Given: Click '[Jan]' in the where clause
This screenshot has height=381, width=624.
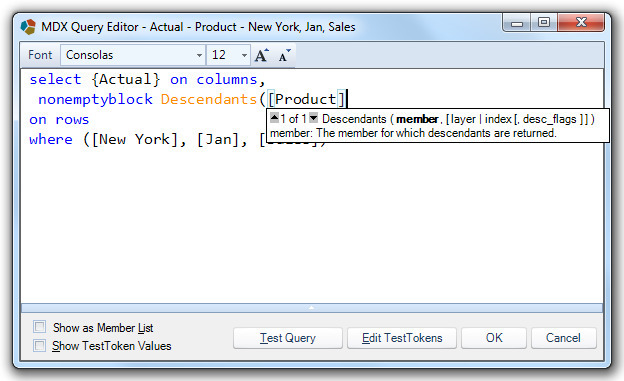Looking at the screenshot, I should click(x=218, y=139).
